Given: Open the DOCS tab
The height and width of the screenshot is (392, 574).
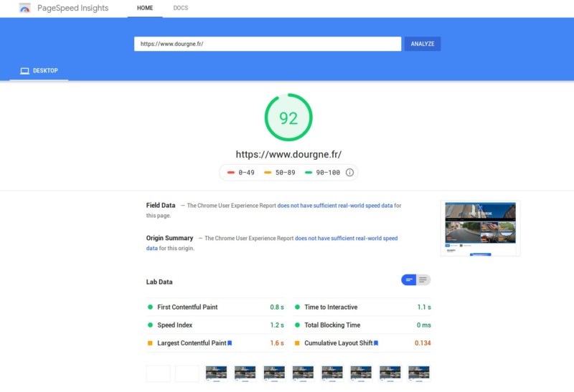Looking at the screenshot, I should (x=181, y=8).
